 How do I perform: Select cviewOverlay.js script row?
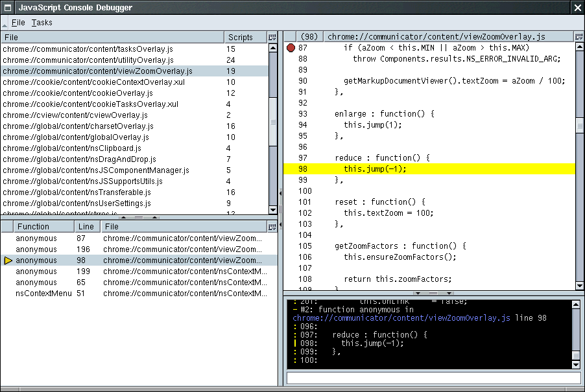point(135,115)
